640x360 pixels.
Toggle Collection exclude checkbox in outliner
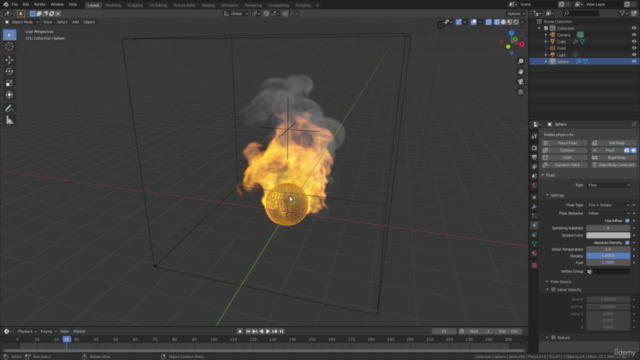point(546,28)
